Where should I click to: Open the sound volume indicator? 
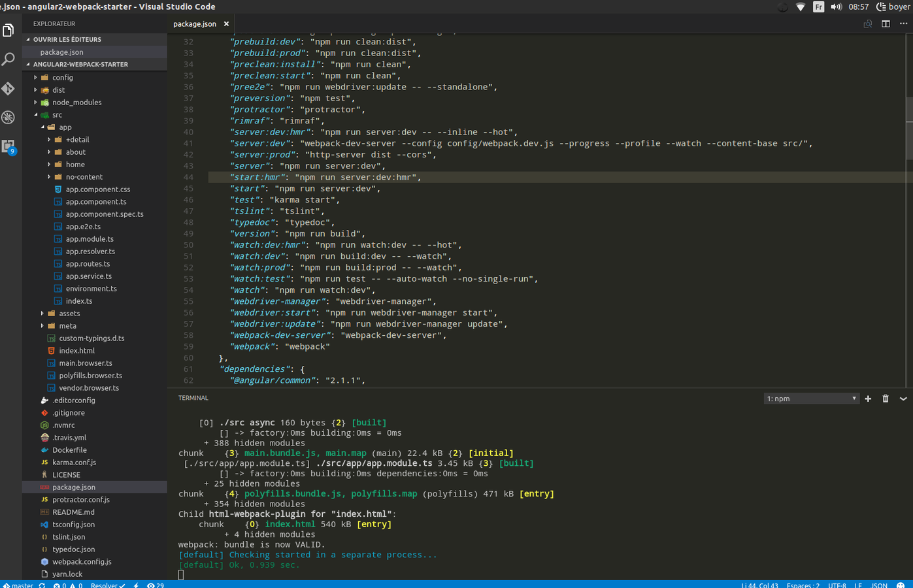tap(836, 7)
